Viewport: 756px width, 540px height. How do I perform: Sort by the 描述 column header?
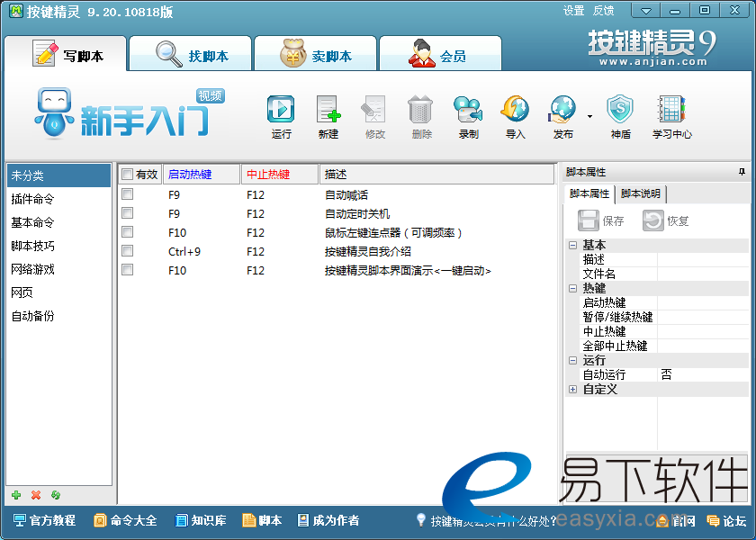coord(436,174)
